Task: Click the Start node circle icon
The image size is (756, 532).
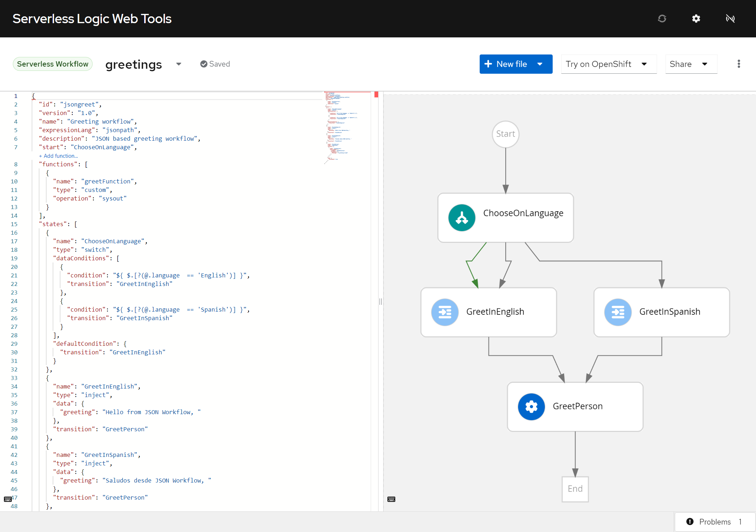Action: coord(505,134)
